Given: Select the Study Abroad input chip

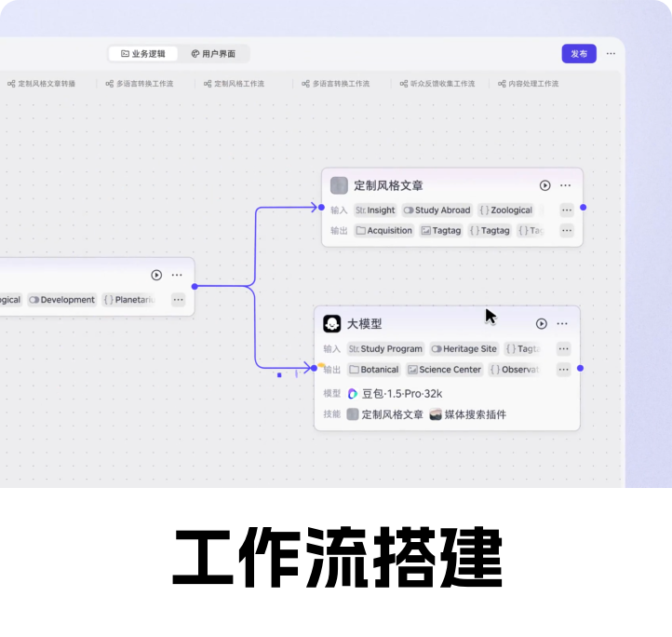Looking at the screenshot, I should click(437, 210).
